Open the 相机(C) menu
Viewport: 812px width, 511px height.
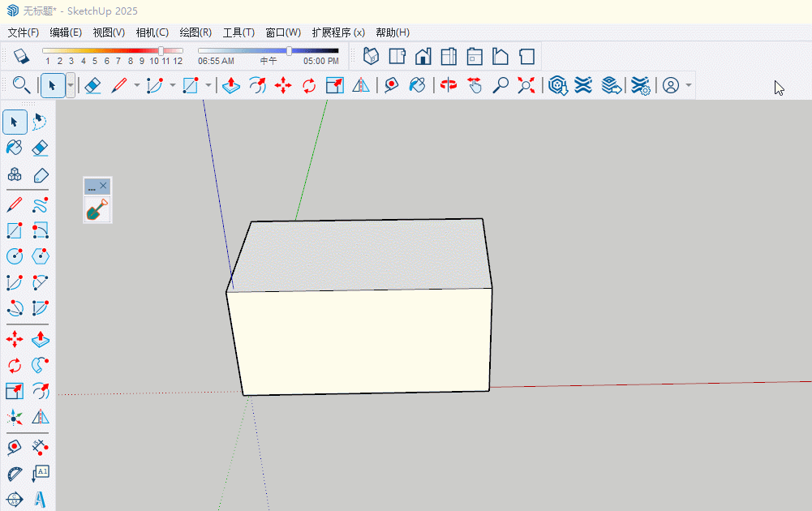point(152,32)
